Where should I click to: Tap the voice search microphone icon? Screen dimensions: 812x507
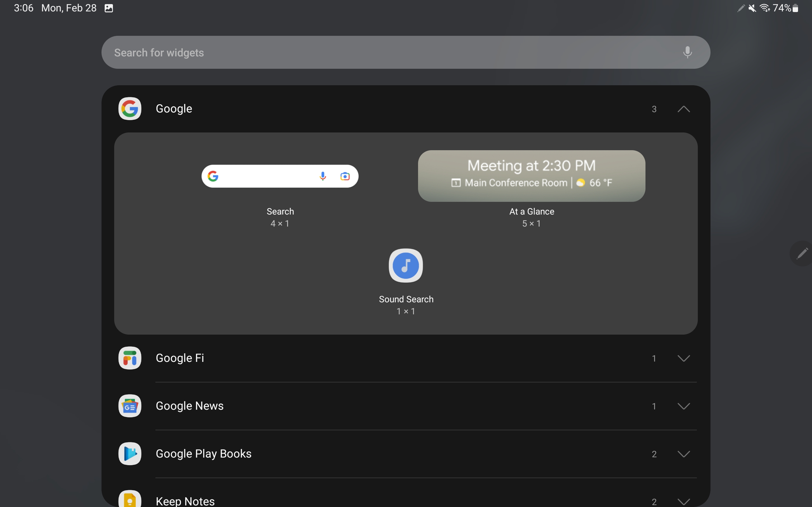[x=687, y=52]
